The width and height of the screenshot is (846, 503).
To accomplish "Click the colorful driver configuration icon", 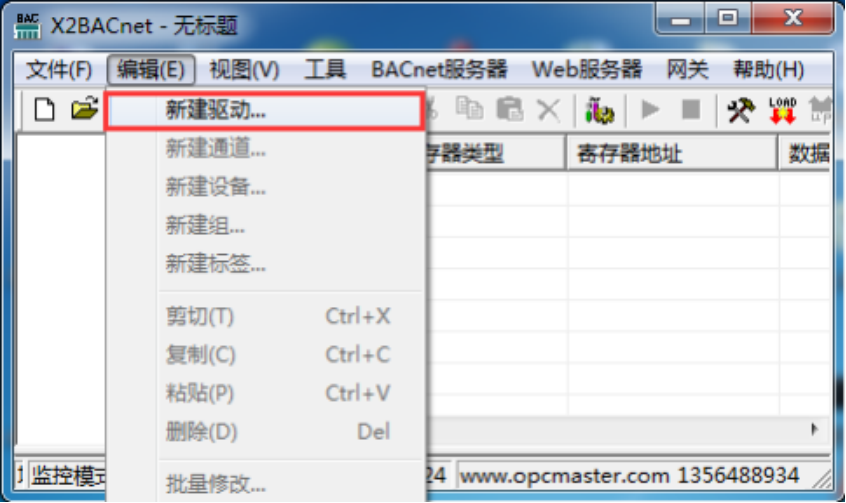I will pyautogui.click(x=599, y=111).
